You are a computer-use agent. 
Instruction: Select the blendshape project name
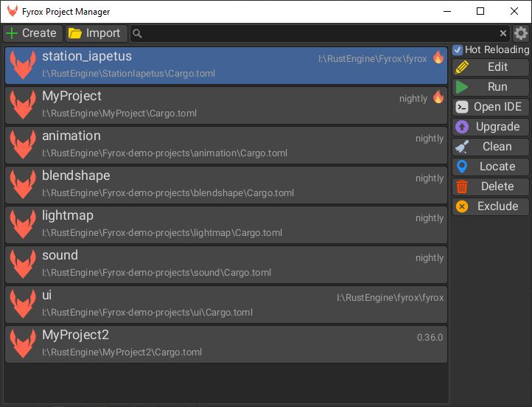click(76, 175)
